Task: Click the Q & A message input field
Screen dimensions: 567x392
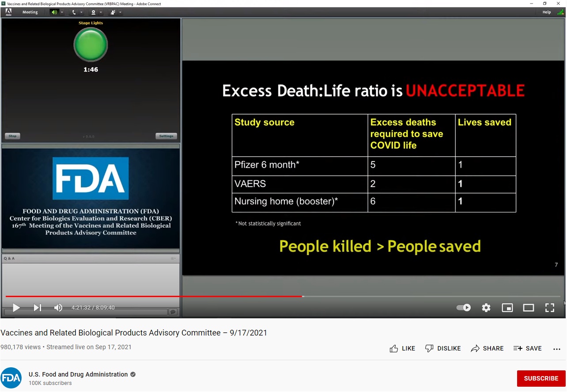Action: [x=85, y=312]
